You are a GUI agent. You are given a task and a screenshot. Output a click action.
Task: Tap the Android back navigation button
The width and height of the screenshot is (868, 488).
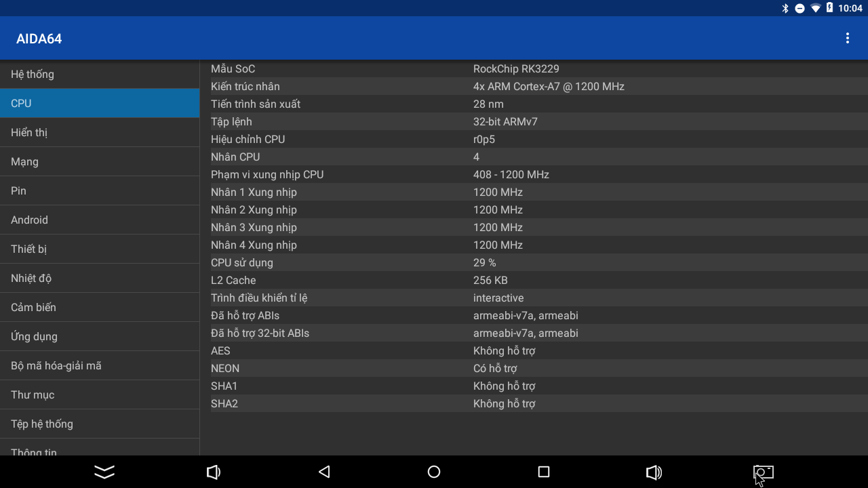pos(324,472)
